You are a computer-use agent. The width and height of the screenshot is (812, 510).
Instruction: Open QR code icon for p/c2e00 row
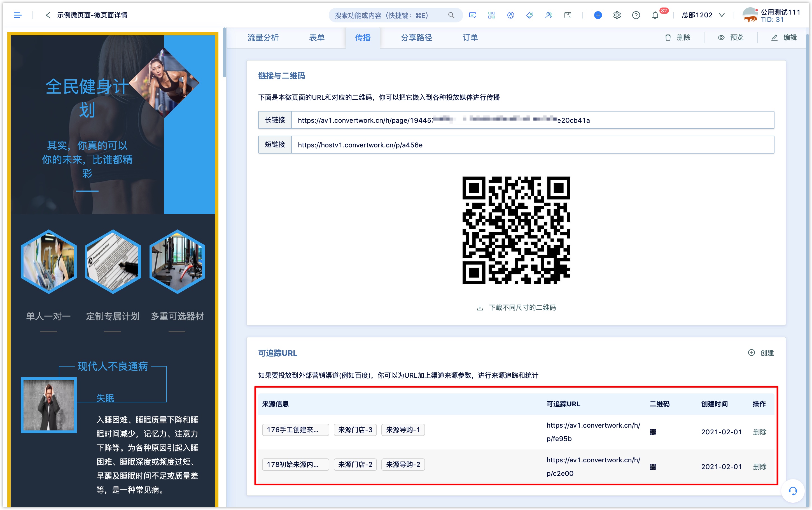coord(653,467)
